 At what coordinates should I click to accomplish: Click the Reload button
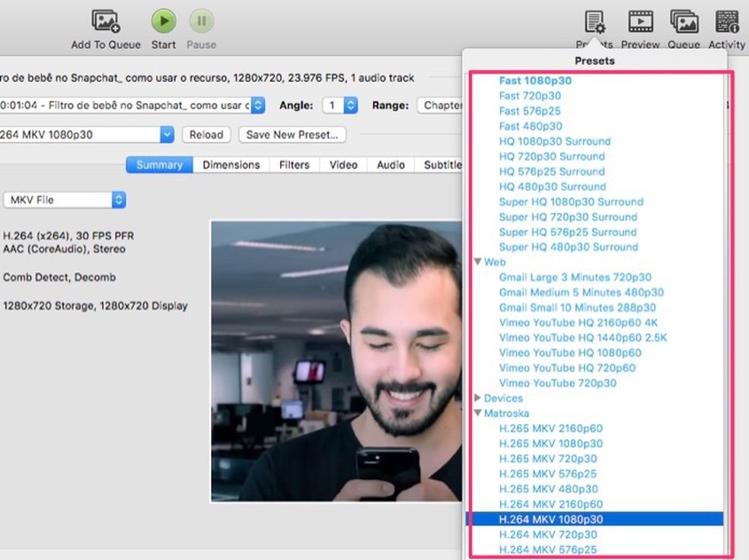click(x=206, y=135)
